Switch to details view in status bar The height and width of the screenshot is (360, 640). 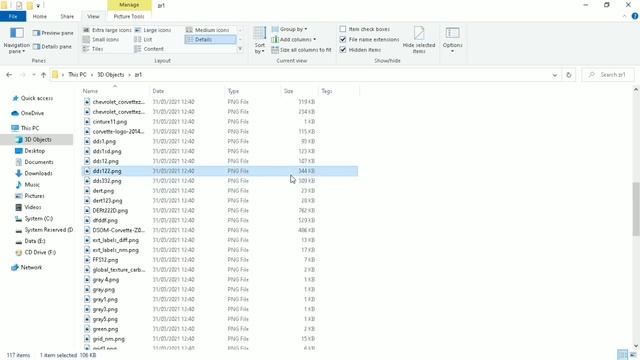pos(622,355)
